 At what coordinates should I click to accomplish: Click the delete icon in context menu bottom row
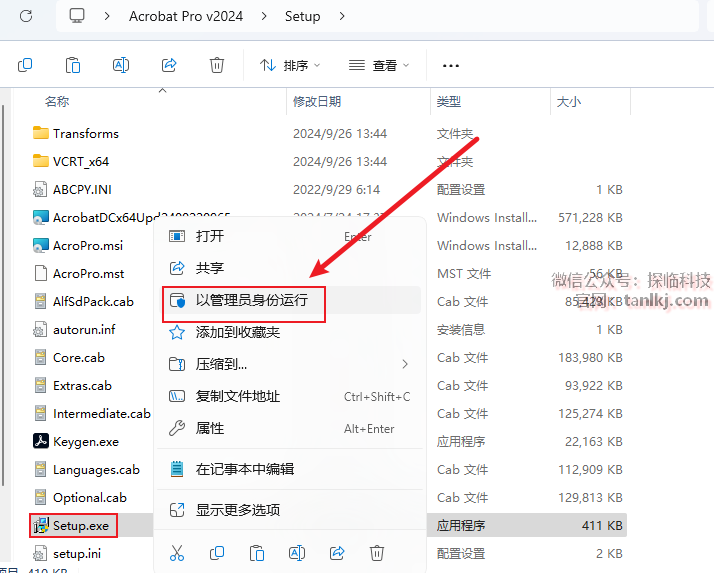(x=377, y=553)
